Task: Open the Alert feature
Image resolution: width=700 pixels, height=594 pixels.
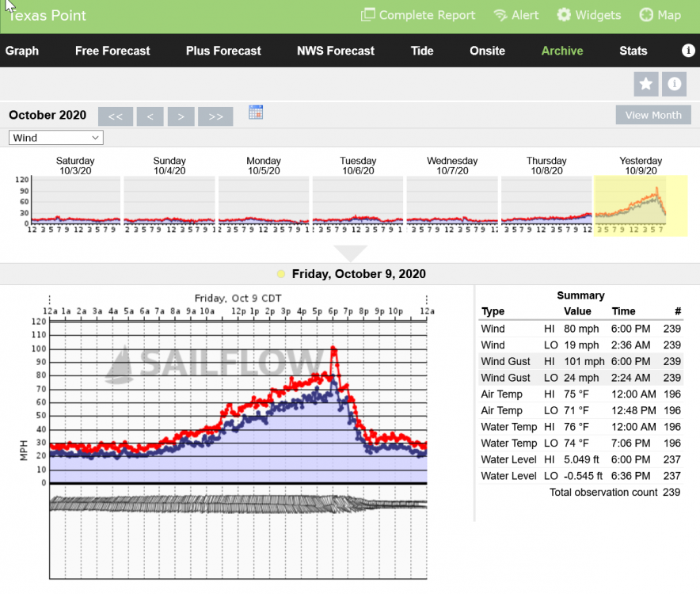Action: coord(516,15)
